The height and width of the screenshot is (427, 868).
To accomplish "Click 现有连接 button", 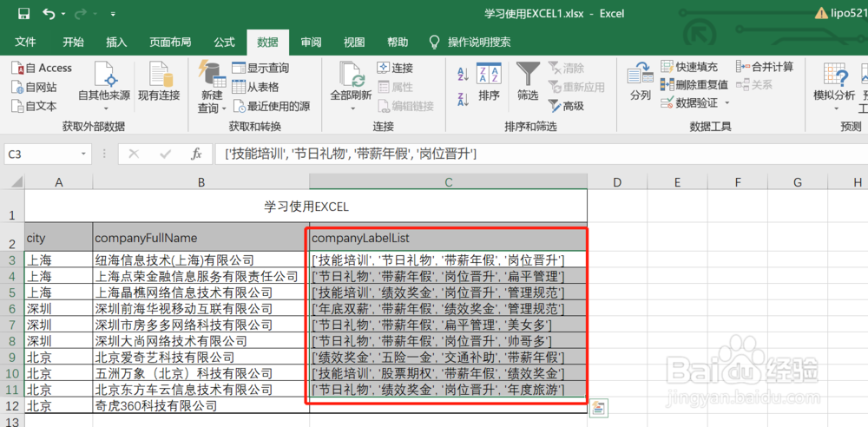I will (159, 82).
